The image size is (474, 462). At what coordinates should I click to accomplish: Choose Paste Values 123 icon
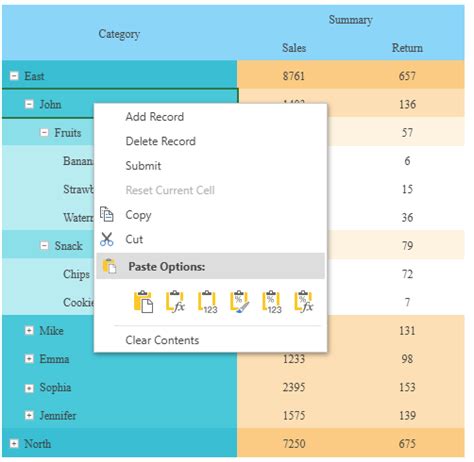[x=207, y=302]
